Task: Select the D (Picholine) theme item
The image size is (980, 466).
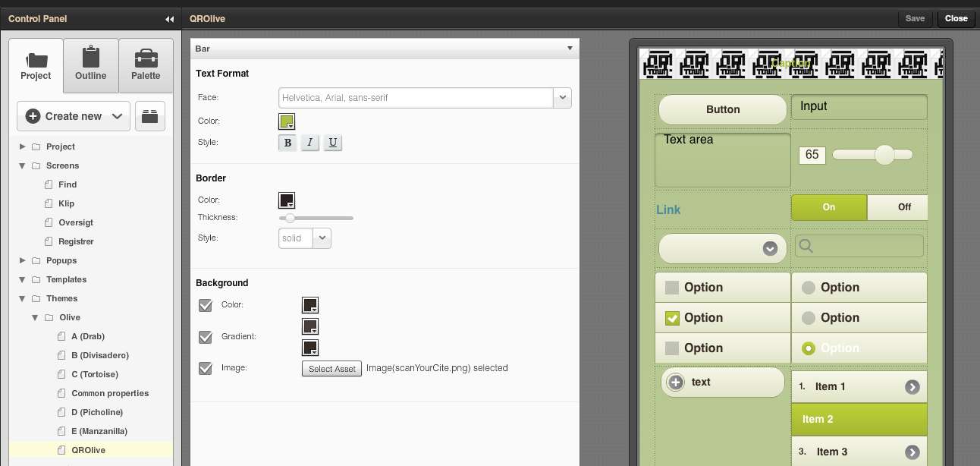Action: coord(97,412)
